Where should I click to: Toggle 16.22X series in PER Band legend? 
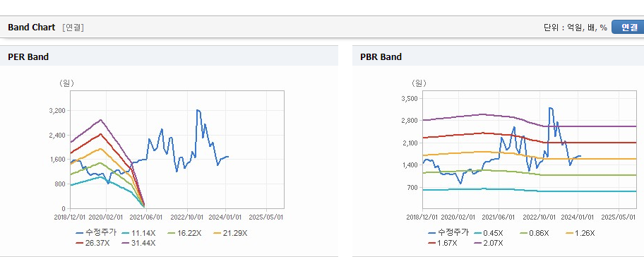(184, 233)
